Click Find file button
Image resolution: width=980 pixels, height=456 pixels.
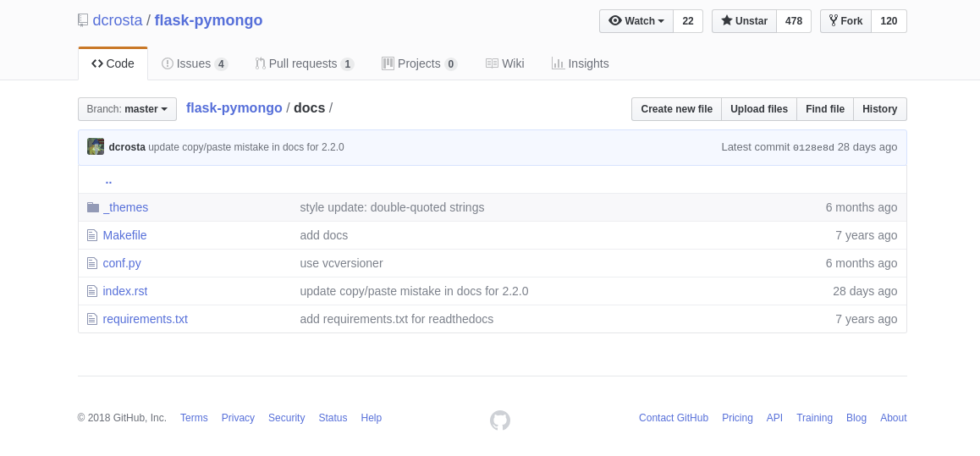[825, 109]
